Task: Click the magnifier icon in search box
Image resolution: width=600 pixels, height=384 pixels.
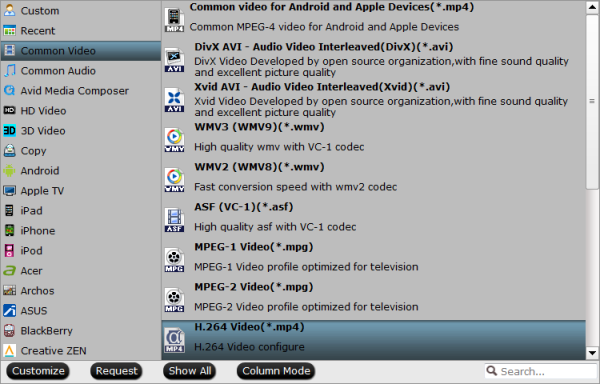Action: tap(492, 370)
